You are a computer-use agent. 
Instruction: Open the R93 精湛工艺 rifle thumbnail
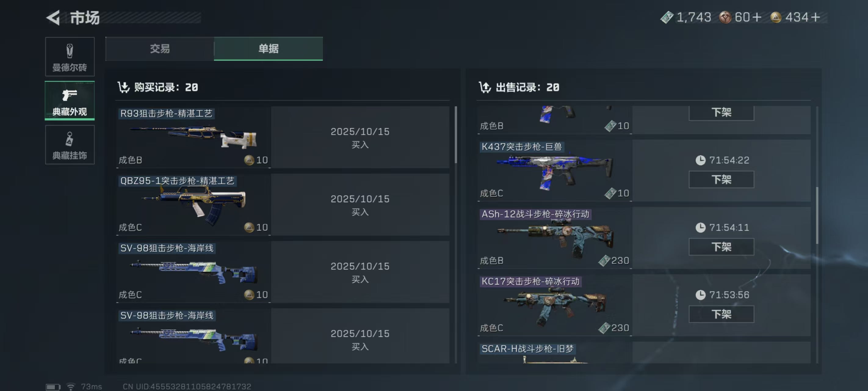(193, 138)
